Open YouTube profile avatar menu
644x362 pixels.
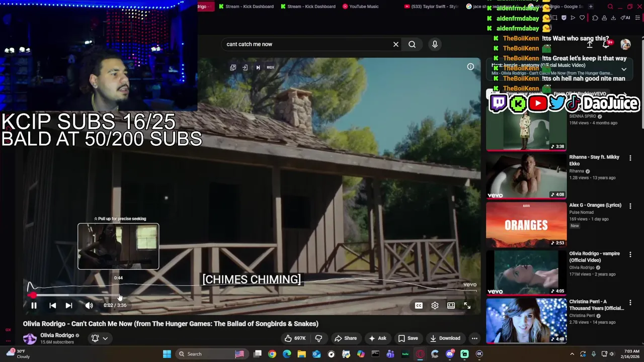625,44
